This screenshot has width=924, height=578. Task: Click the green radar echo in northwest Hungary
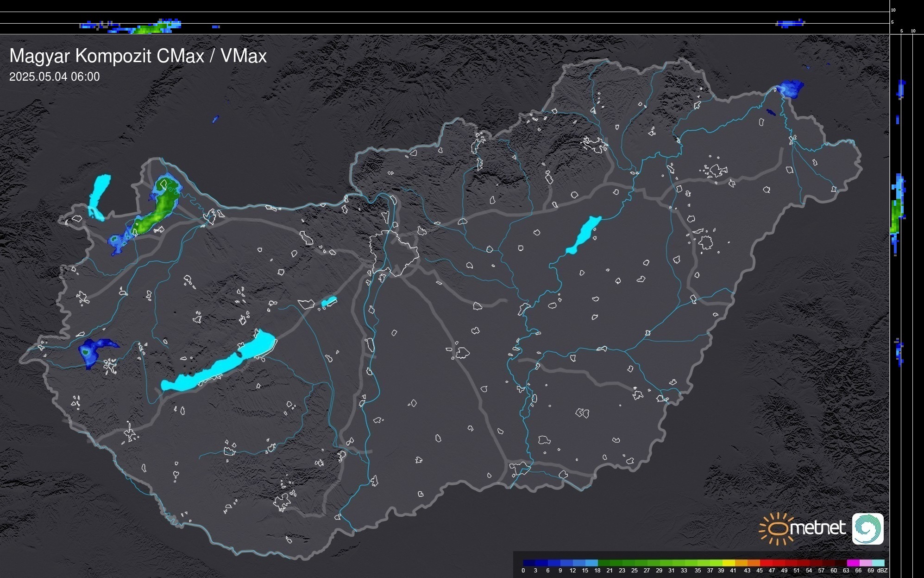pyautogui.click(x=159, y=211)
